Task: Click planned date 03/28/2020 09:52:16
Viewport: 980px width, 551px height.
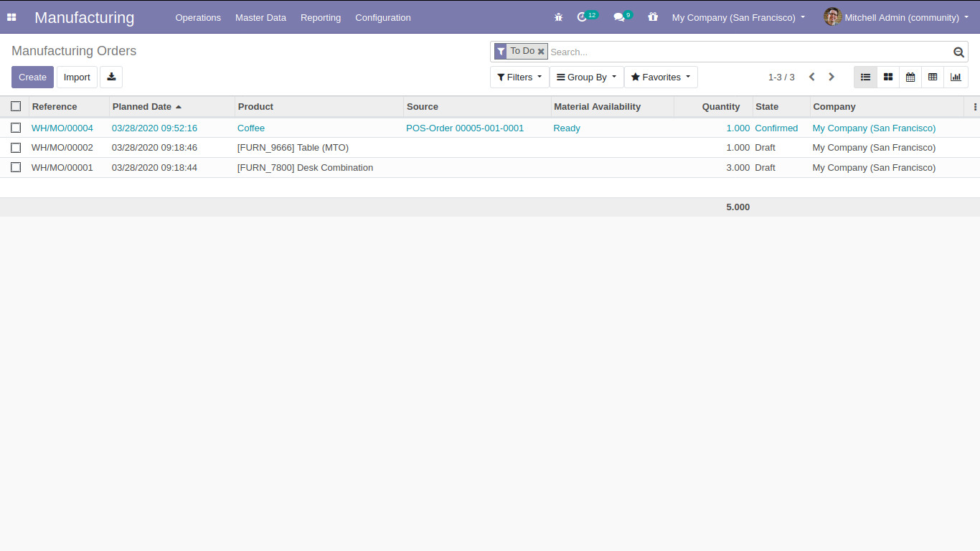Action: pos(154,128)
